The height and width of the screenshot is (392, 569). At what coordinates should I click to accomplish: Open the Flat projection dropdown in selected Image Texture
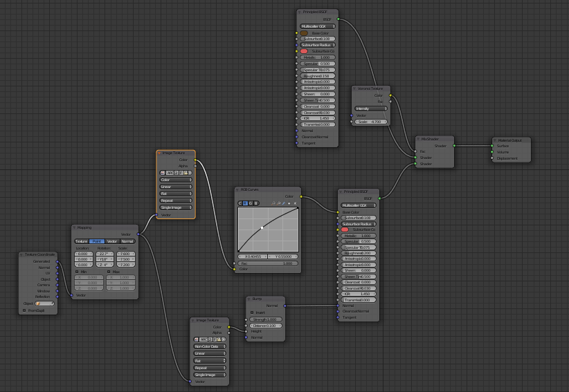(176, 194)
